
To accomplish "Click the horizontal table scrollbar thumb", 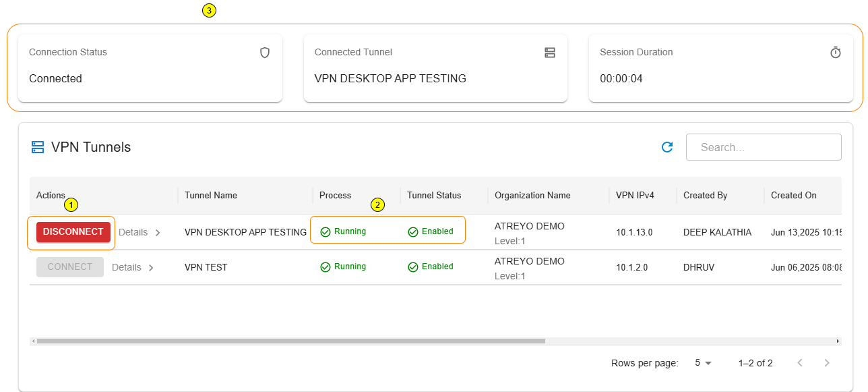I will [x=290, y=341].
